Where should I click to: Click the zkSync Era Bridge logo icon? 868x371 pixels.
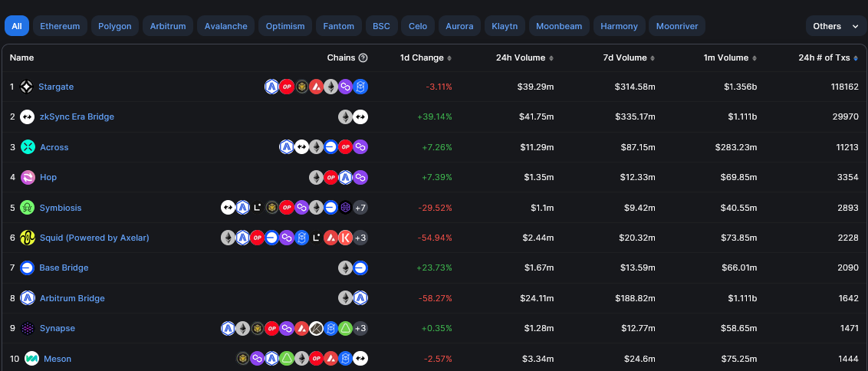click(x=27, y=117)
